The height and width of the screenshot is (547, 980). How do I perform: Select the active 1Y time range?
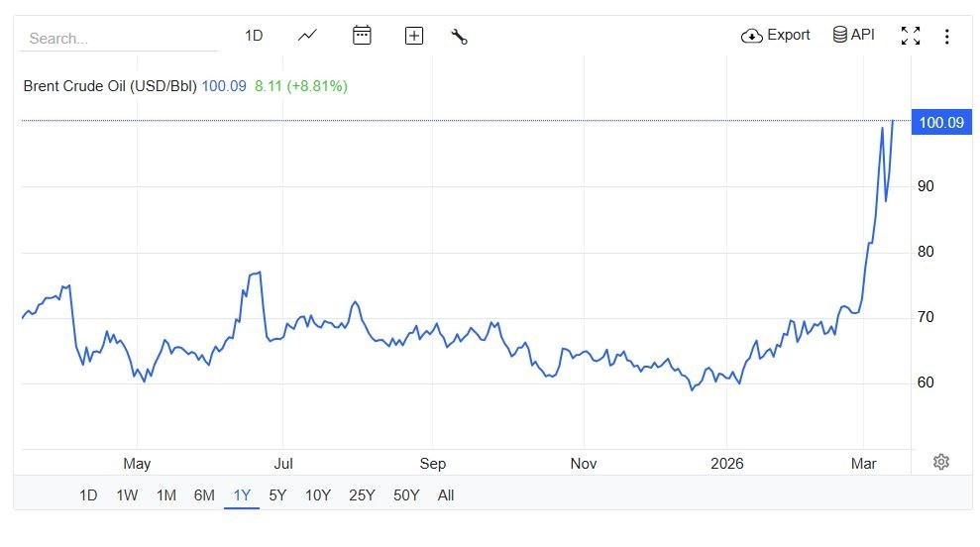click(x=242, y=495)
